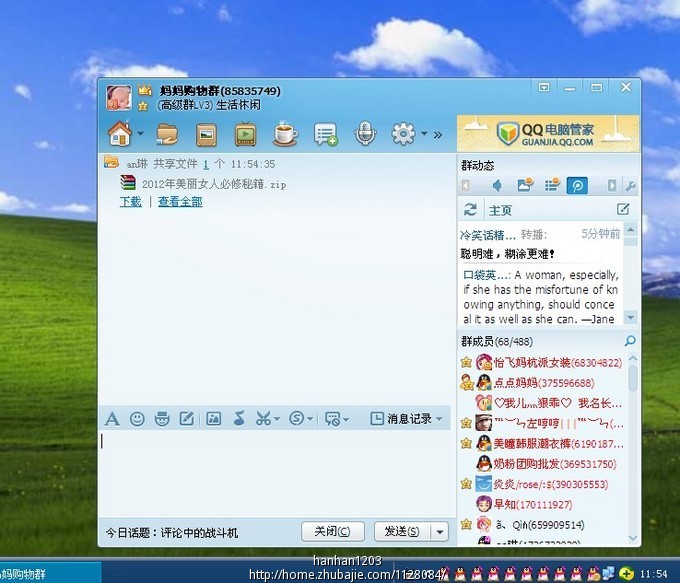Select the screenshot scissors tool
This screenshot has height=583, width=680.
(x=263, y=419)
